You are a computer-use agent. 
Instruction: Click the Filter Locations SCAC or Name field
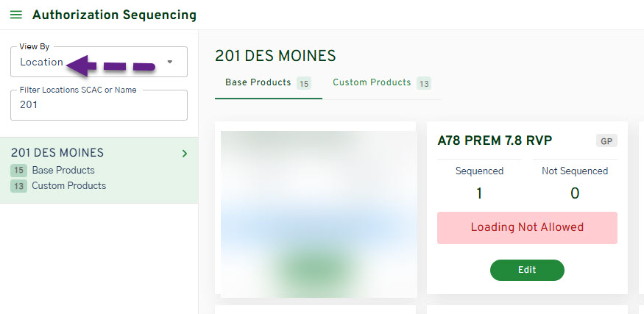[99, 105]
